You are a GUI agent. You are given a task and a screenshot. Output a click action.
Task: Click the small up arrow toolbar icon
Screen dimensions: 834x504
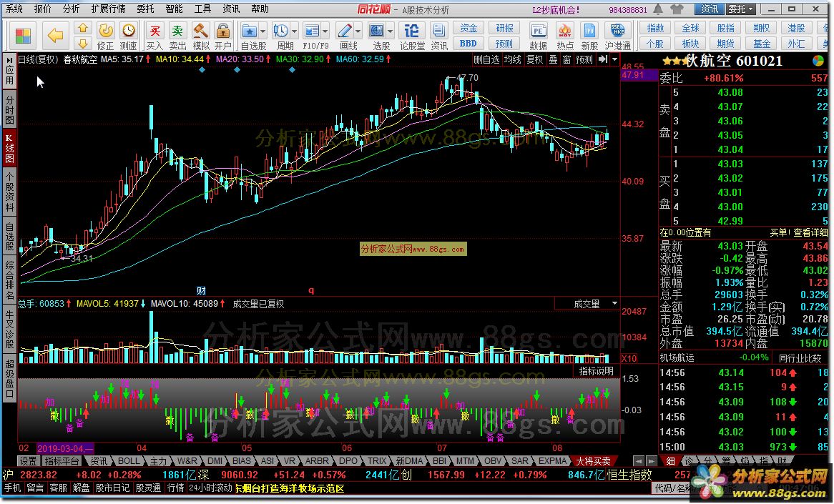pos(82,28)
